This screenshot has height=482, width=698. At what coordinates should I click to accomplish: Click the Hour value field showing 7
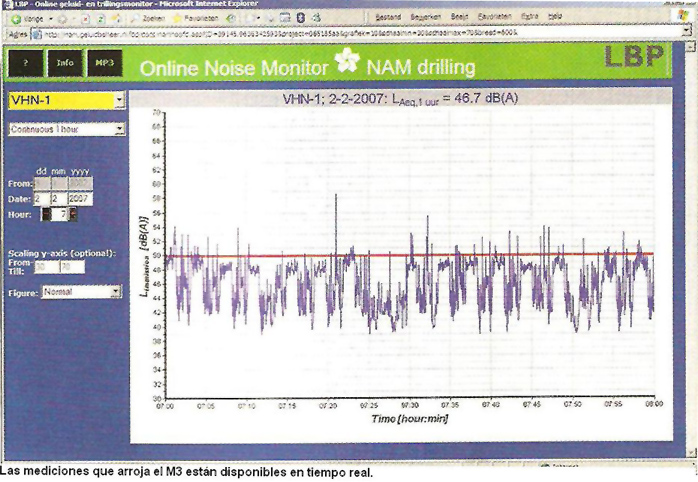(60, 215)
